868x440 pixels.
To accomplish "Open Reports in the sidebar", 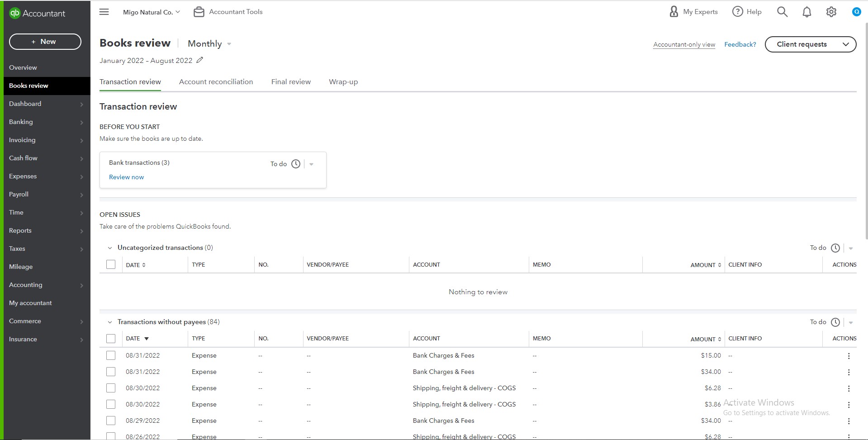I will click(47, 230).
